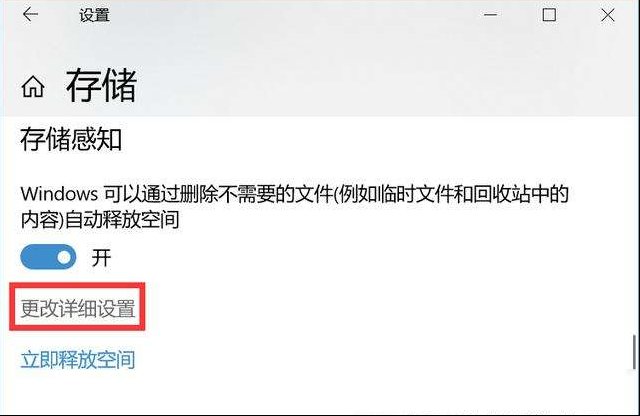
Task: Open the 更改详细设置 link
Action: tap(78, 308)
